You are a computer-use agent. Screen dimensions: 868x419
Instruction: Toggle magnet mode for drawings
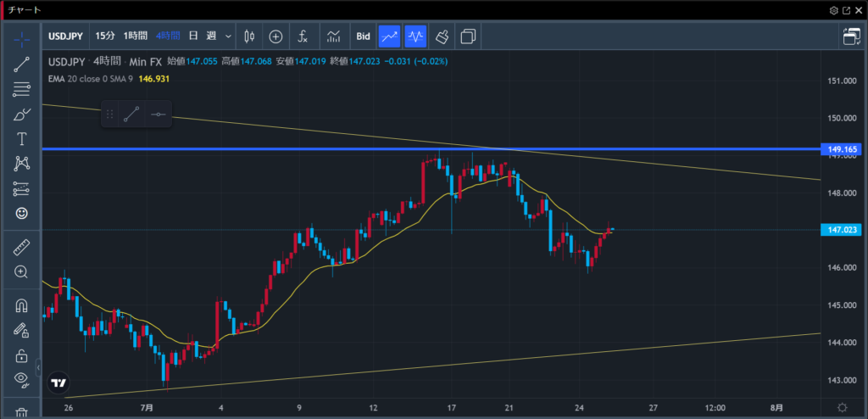pos(21,306)
